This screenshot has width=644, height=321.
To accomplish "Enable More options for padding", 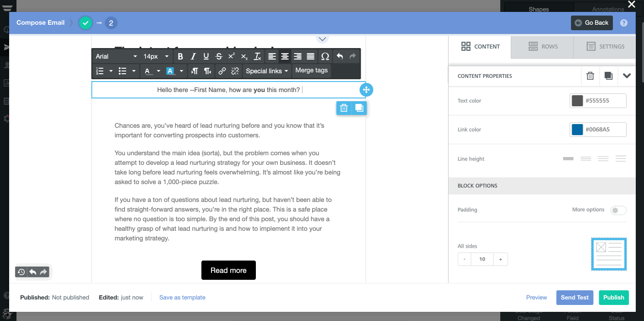I will point(618,210).
